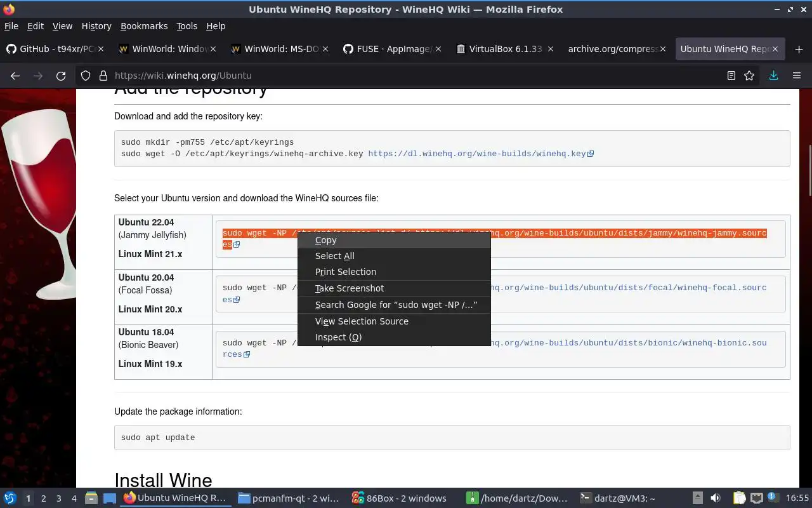The image size is (812, 508).
Task: Click the forward navigation arrow
Action: pos(38,76)
